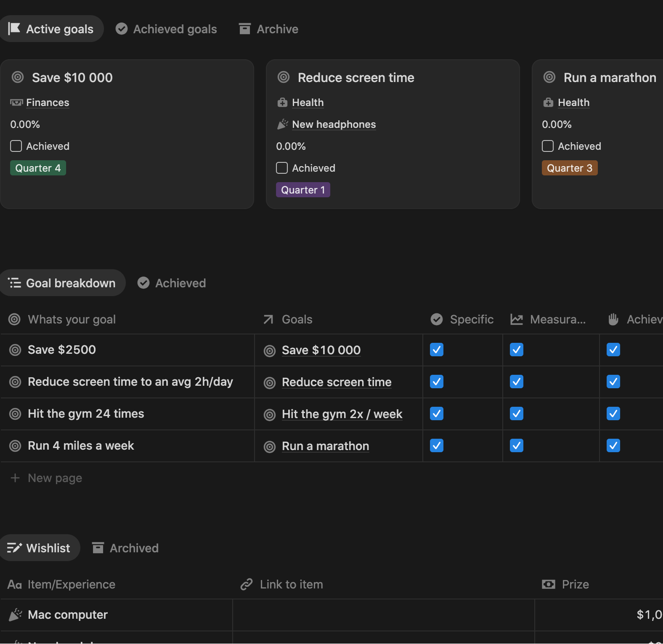663x644 pixels.
Task: Open the Achieved goals tab
Action: [x=166, y=29]
